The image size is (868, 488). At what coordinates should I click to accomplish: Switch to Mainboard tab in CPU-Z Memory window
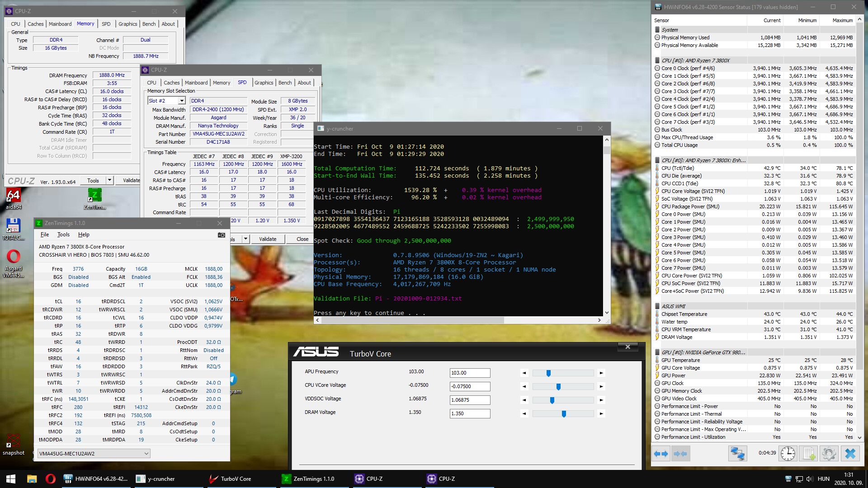(x=60, y=24)
